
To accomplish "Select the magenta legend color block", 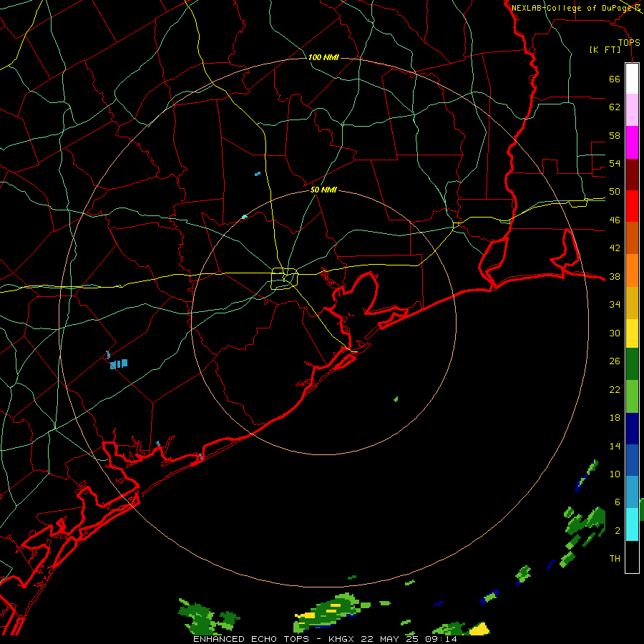I will (x=632, y=142).
